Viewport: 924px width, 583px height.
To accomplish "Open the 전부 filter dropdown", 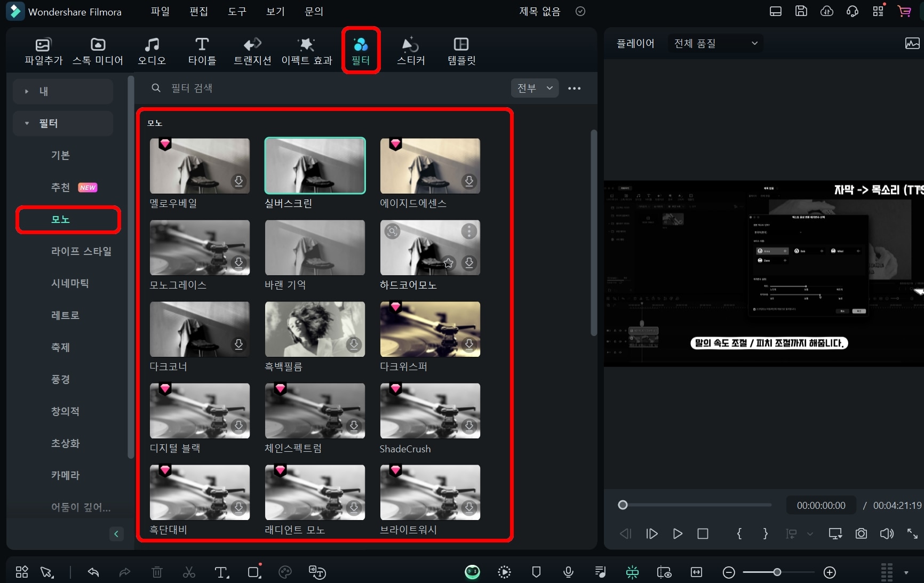I will tap(535, 88).
